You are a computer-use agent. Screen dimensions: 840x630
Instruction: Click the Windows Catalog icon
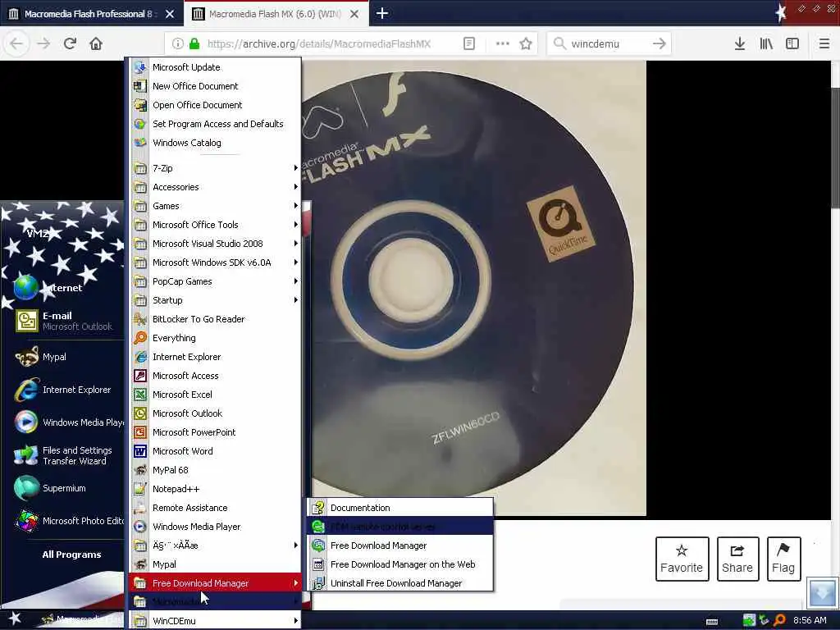(x=139, y=143)
